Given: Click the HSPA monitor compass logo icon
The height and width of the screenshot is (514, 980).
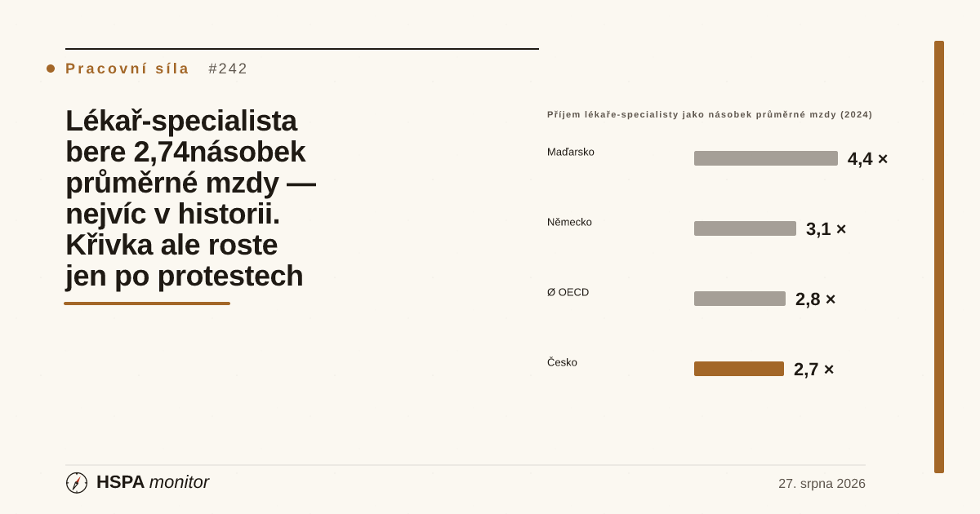Looking at the screenshot, I should point(77,483).
